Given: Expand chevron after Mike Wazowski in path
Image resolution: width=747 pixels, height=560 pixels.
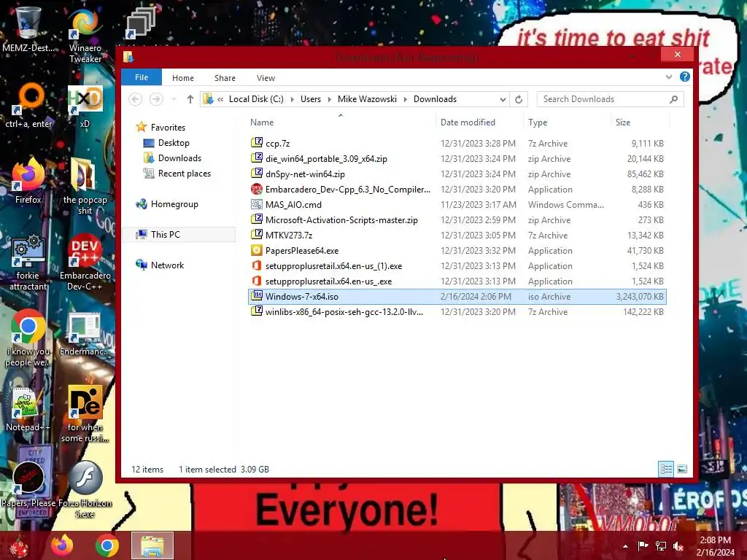Looking at the screenshot, I should (405, 99).
